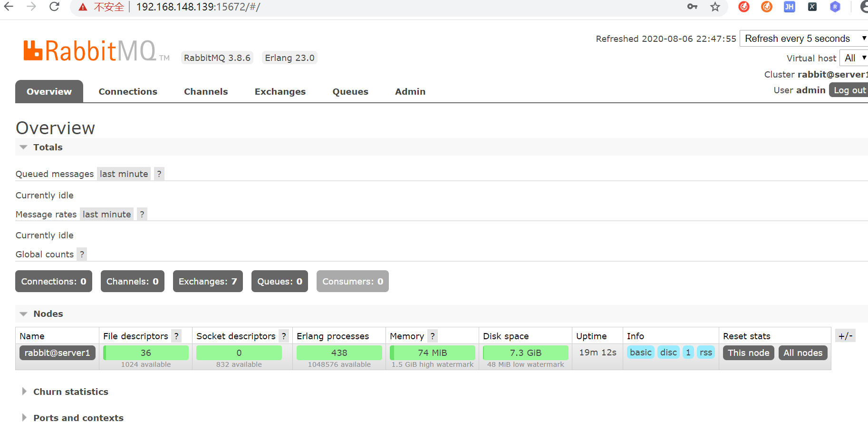Viewport: 868px width, 422px height.
Task: Open the JH extension icon
Action: [790, 7]
